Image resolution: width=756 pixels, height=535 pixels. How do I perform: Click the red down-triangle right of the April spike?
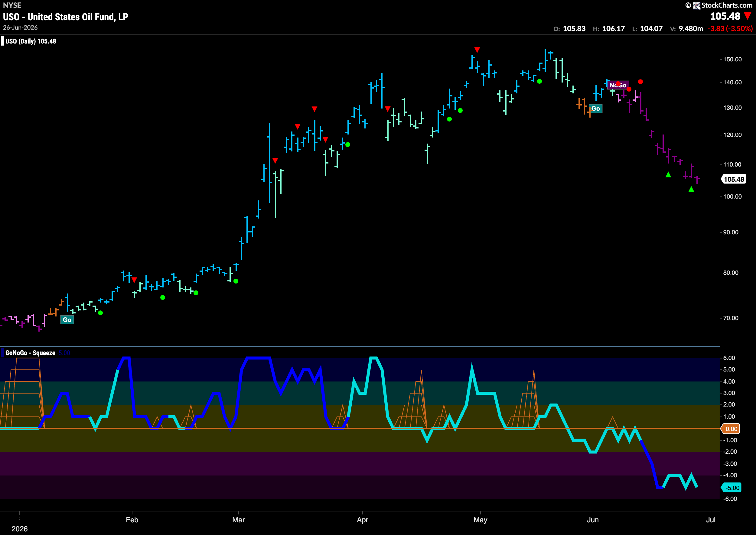[388, 109]
